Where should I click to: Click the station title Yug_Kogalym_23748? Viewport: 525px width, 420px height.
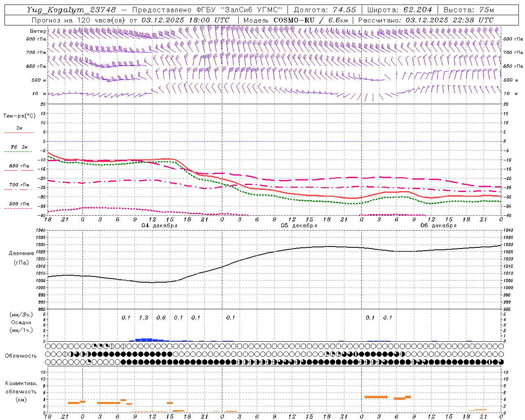tap(71, 10)
